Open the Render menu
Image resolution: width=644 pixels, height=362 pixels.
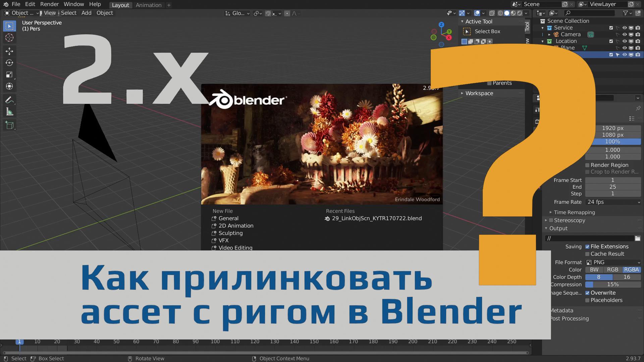pos(49,4)
